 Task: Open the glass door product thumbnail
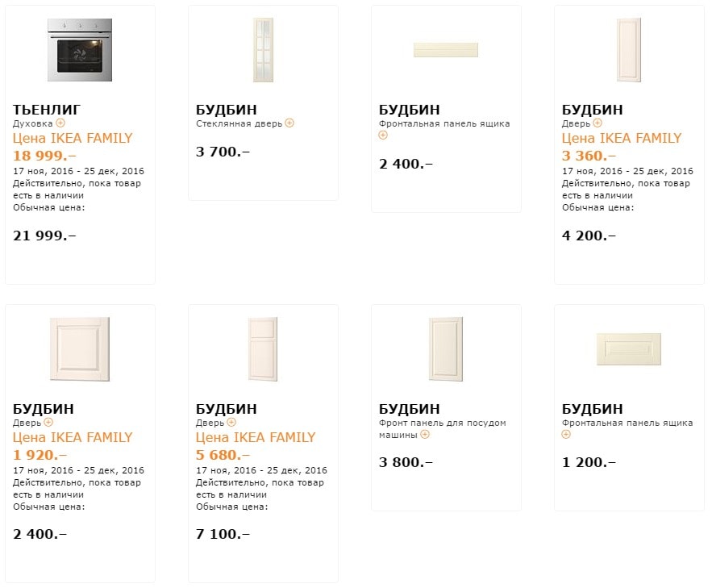coord(263,50)
